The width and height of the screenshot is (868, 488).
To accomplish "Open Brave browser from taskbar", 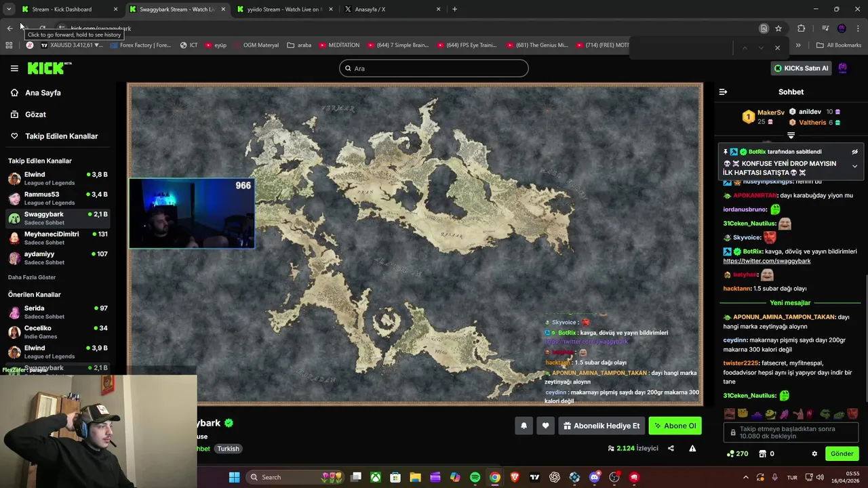I will tap(515, 477).
